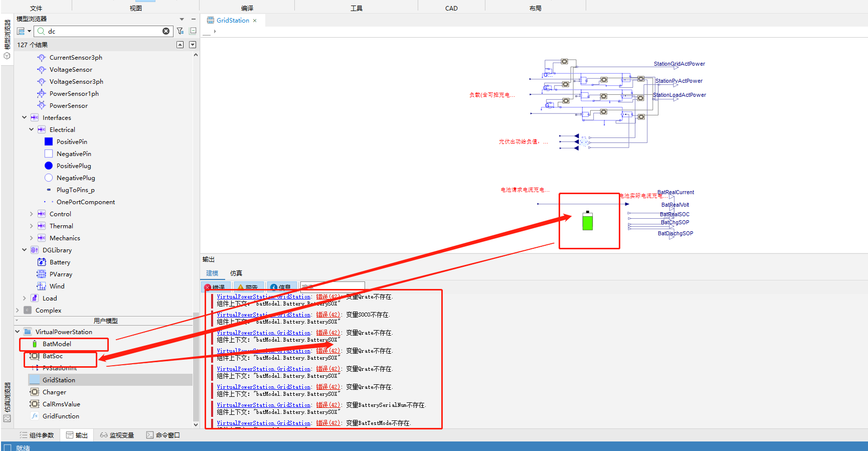Image resolution: width=868 pixels, height=451 pixels.
Task: Select the VoltageSensor component
Action: [71, 70]
